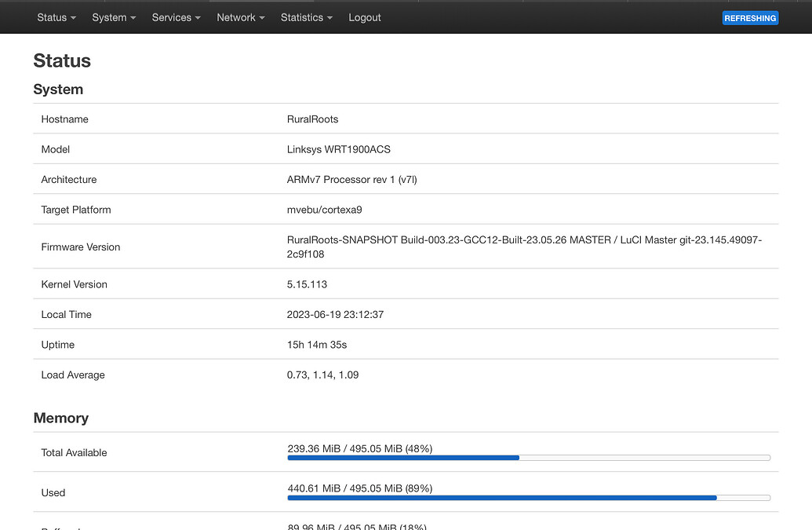Image resolution: width=812 pixels, height=530 pixels.
Task: Click the Model value Linksys WRT1900ACS
Action: [337, 149]
